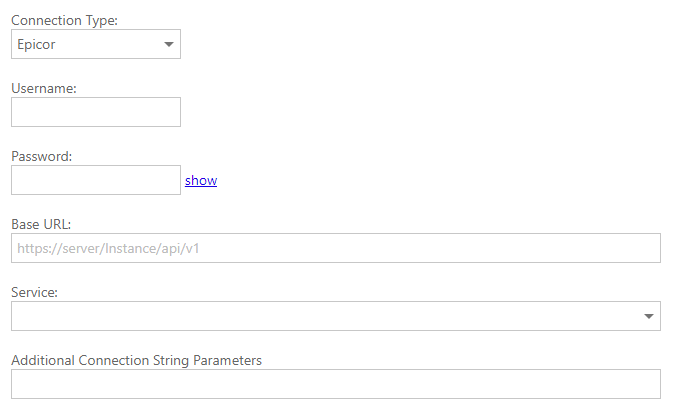
Task: Focus the Username text field
Action: [x=95, y=112]
